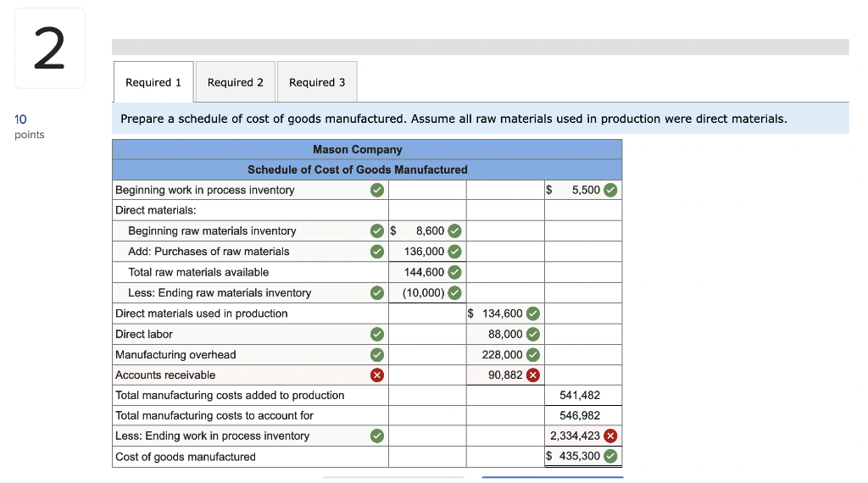Click the 10 points indicator
Viewport: 868px width, 483px height.
29,127
